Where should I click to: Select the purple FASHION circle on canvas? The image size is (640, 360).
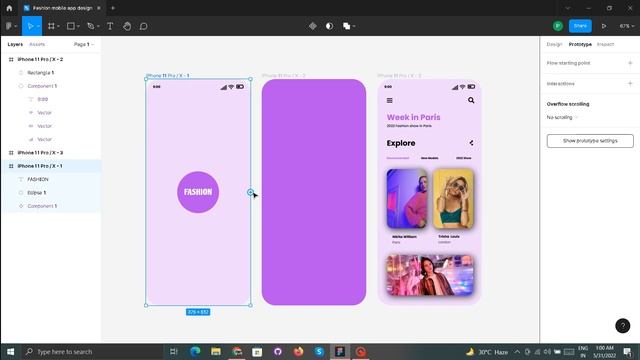pos(198,192)
